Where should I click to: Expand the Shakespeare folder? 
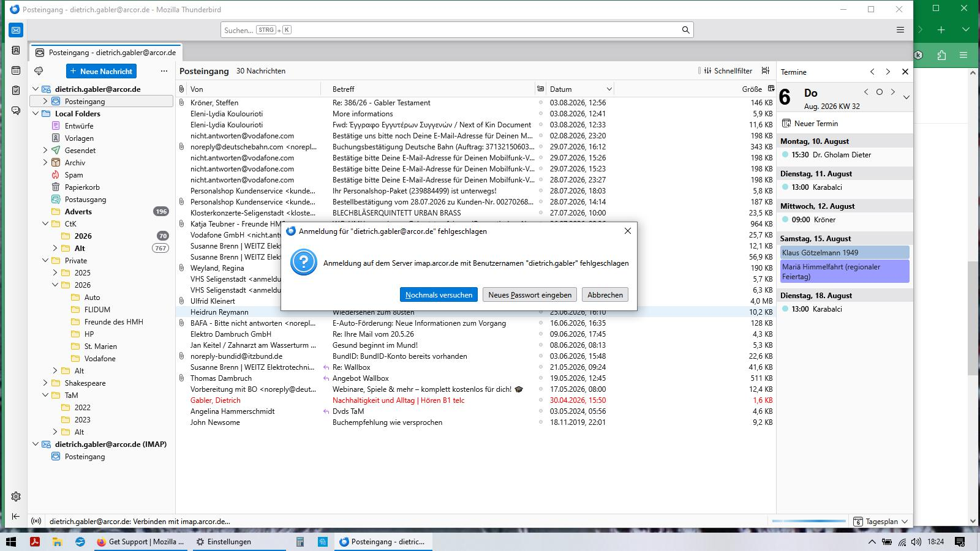pyautogui.click(x=45, y=383)
